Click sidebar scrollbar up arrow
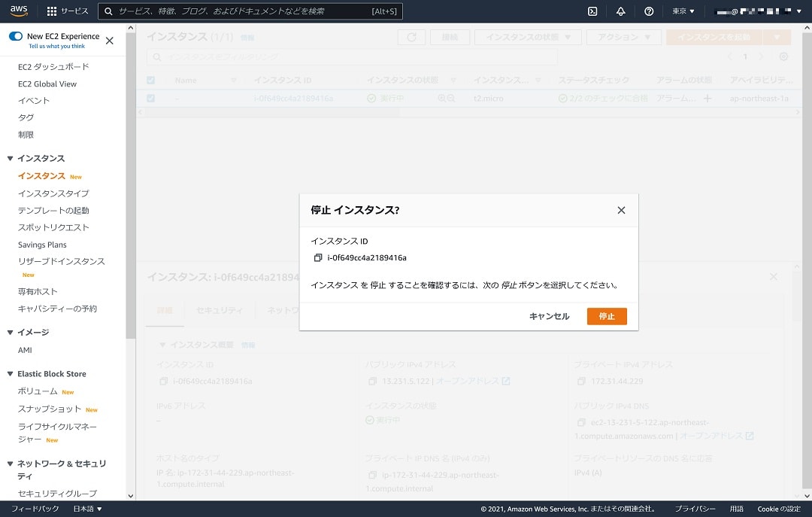 pos(131,28)
